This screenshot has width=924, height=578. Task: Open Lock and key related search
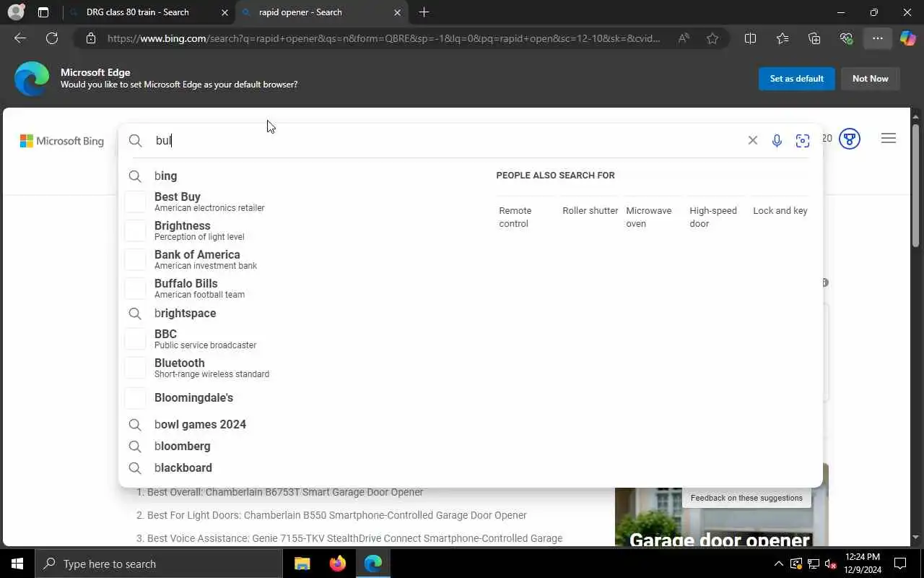tap(780, 210)
